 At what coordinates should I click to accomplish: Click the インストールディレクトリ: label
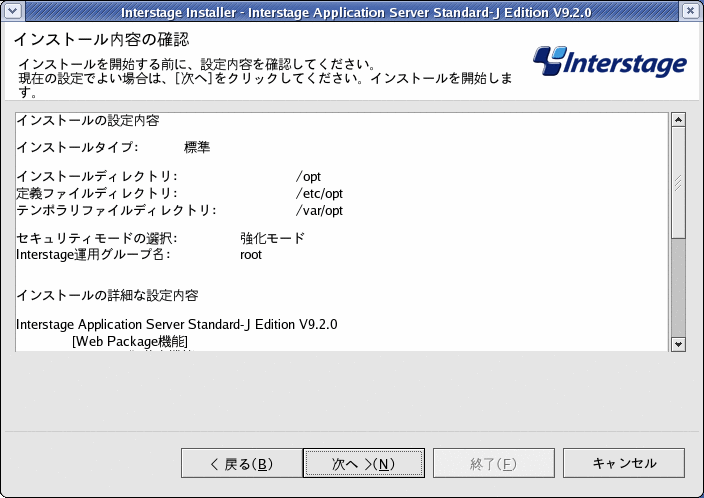[x=97, y=176]
